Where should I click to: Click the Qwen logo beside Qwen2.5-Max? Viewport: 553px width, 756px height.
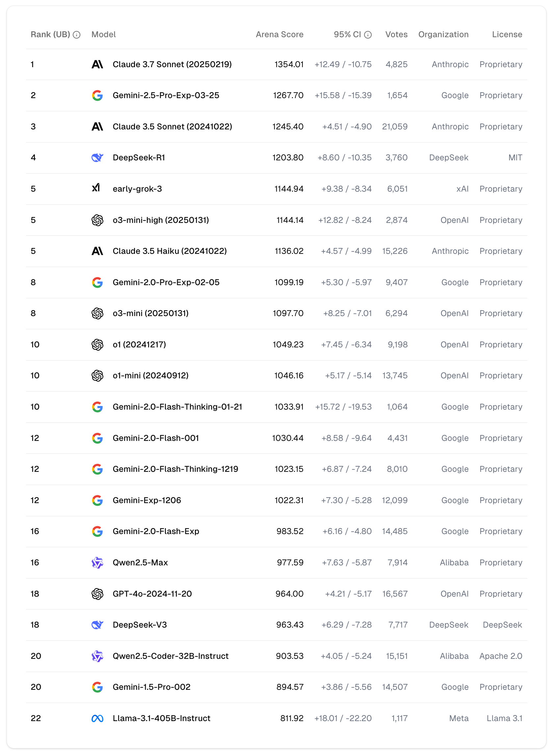tap(97, 562)
